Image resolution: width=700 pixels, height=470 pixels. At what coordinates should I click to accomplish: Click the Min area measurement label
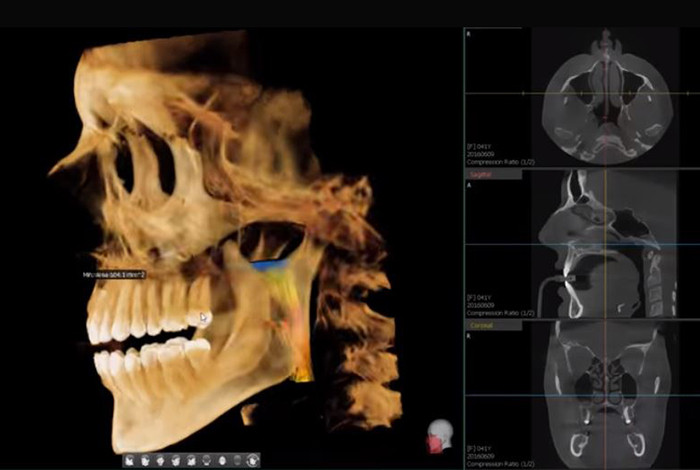tap(114, 275)
